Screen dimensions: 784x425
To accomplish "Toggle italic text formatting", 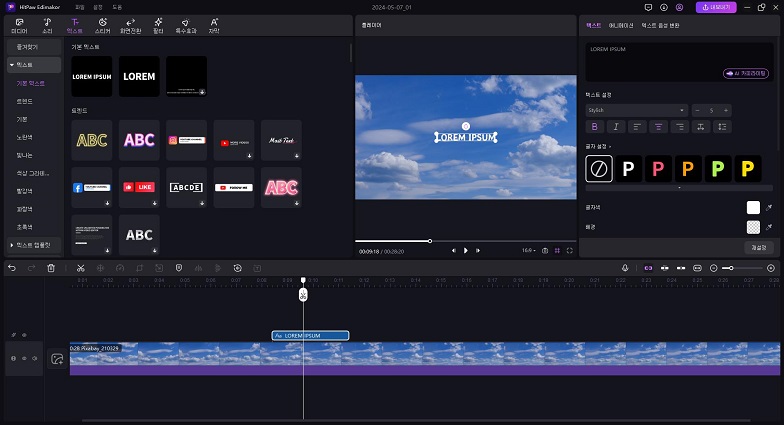I will (615, 127).
